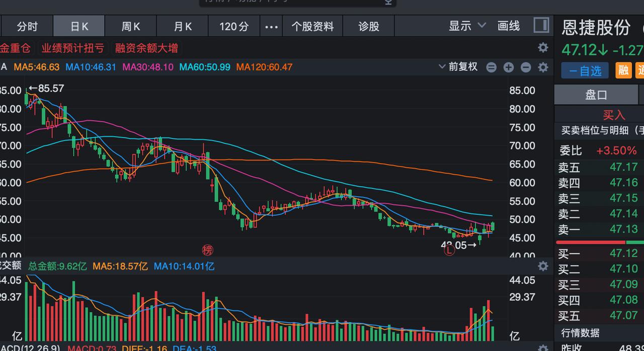
Task: Select the 卖二 47.14 order row
Action: tap(599, 214)
